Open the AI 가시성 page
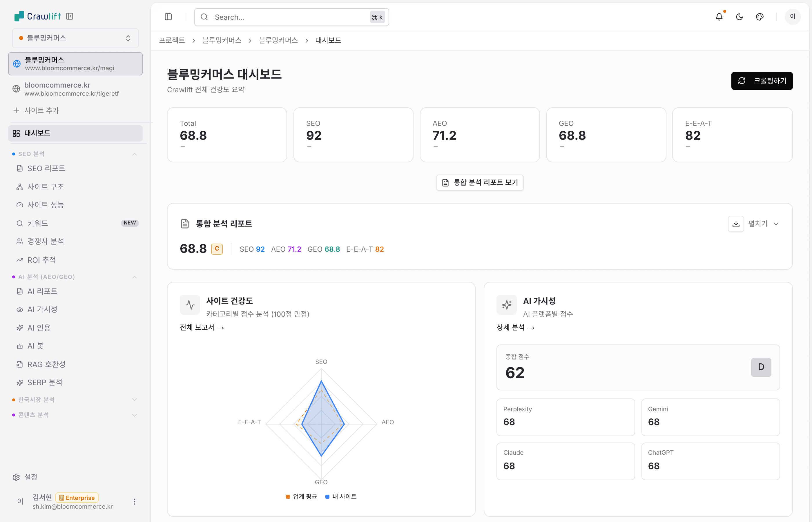Image resolution: width=812 pixels, height=522 pixels. [42, 309]
